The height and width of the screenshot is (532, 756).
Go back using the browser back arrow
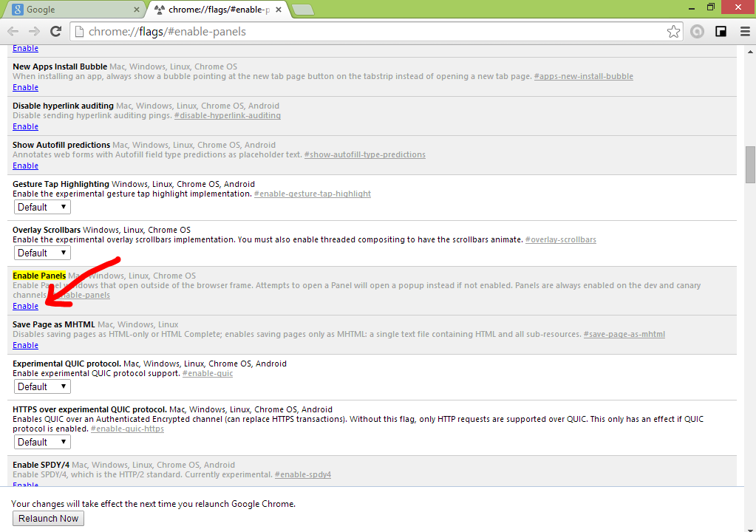coord(13,31)
